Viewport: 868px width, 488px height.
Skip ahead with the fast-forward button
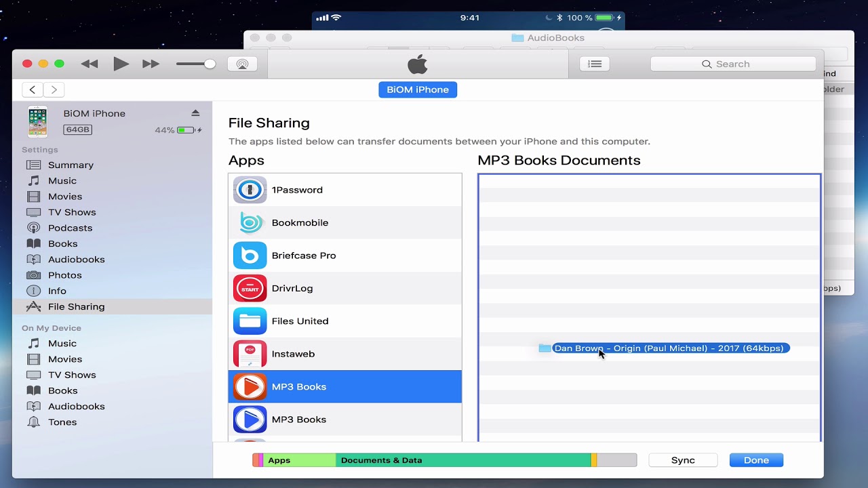click(x=151, y=64)
